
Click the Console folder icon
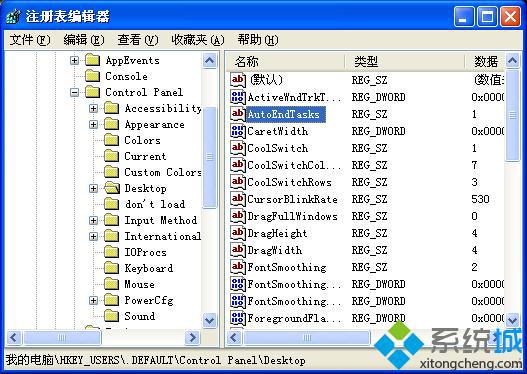(92, 76)
